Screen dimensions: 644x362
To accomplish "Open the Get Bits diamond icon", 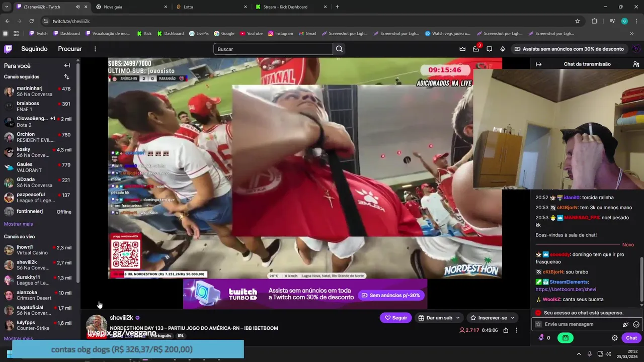I will click(x=503, y=49).
